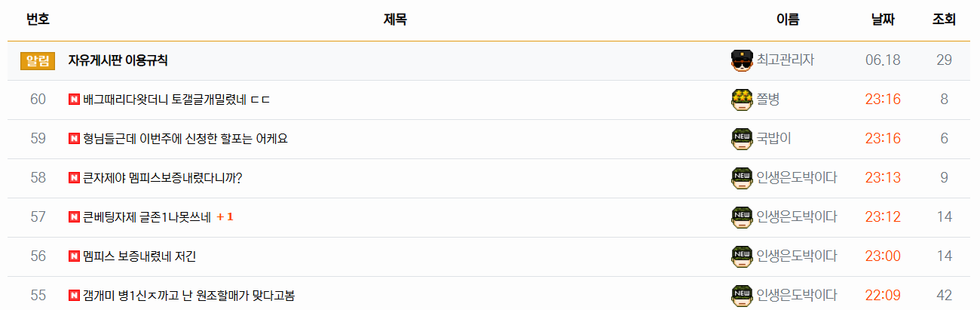Open post titled 배그때리다왓더니 토갤글개밀렸네
980x310 pixels.
[176, 100]
